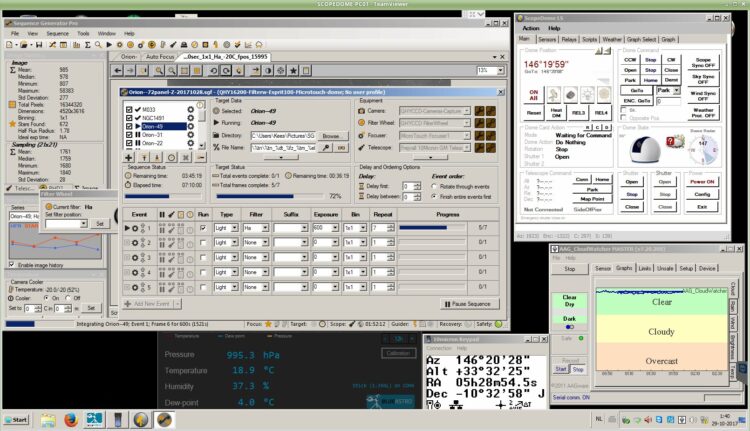Click the Power ON button in ScopeDome

[702, 182]
